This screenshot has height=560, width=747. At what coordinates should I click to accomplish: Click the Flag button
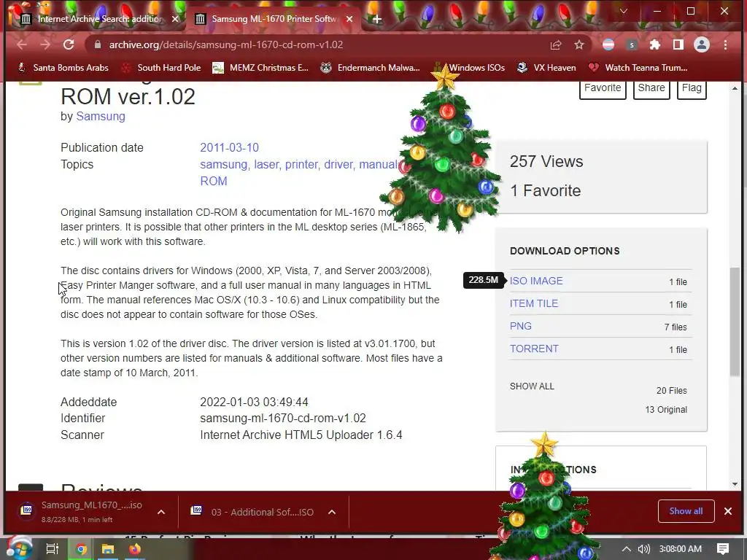692,88
